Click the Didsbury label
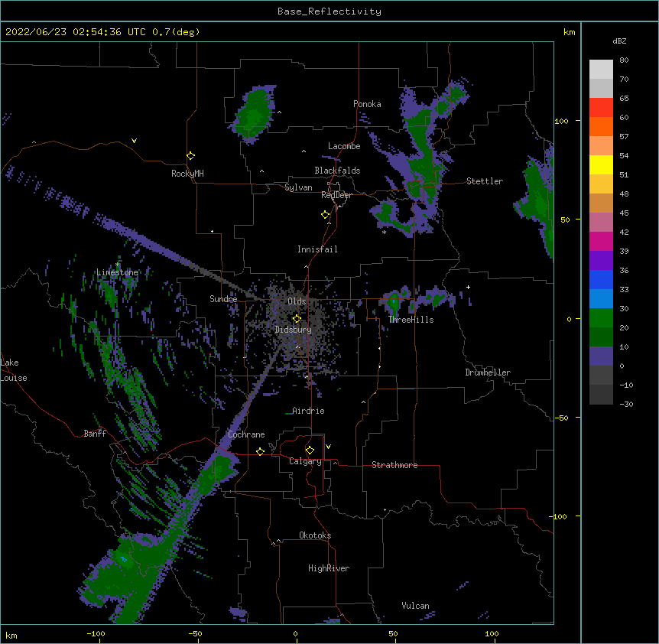 coord(293,330)
